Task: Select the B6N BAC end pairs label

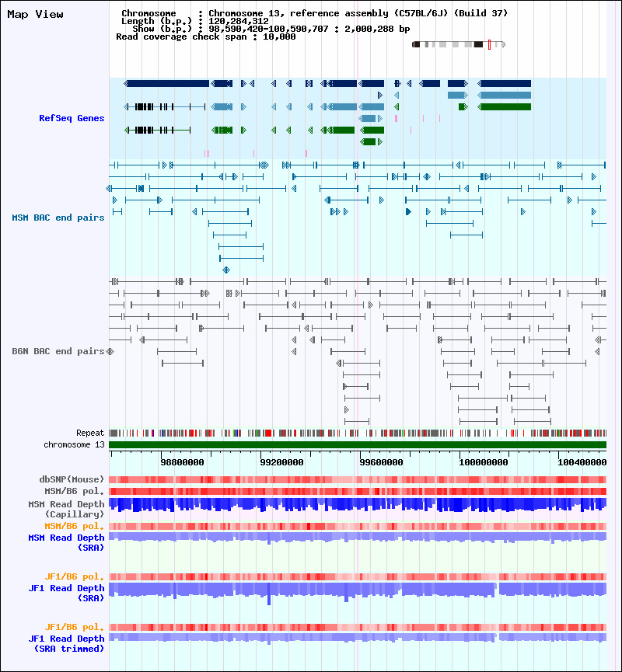Action: click(58, 351)
